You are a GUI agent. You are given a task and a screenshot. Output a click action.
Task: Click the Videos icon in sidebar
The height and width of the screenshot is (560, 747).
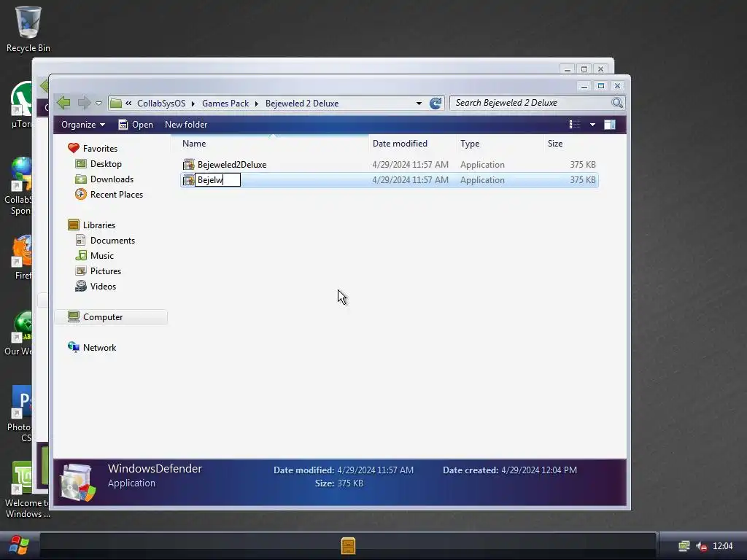click(x=81, y=286)
